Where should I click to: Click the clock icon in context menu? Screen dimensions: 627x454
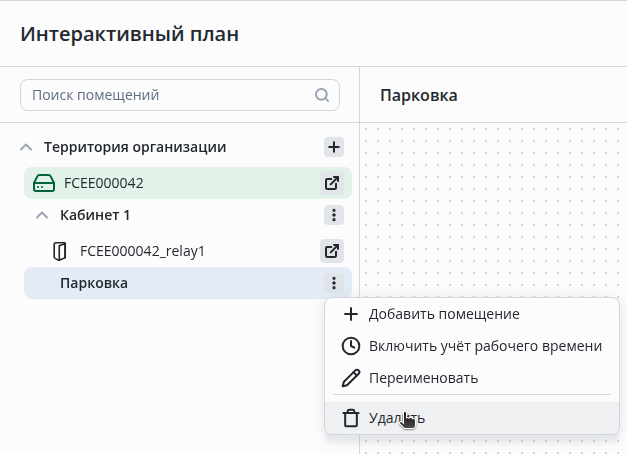[350, 346]
